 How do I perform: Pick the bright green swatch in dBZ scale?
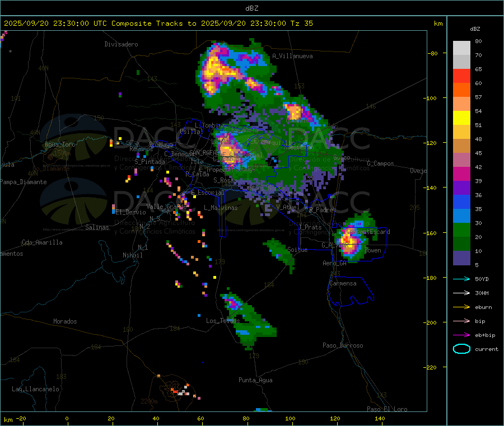[x=461, y=230]
